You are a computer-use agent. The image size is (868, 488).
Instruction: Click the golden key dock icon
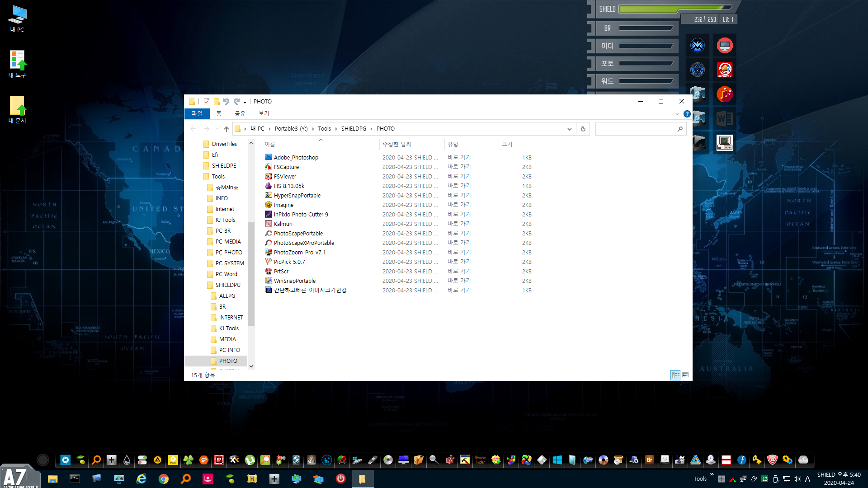pyautogui.click(x=757, y=460)
